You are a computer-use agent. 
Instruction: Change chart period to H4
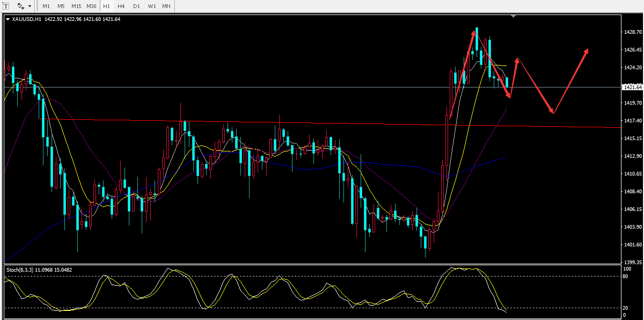(121, 6)
